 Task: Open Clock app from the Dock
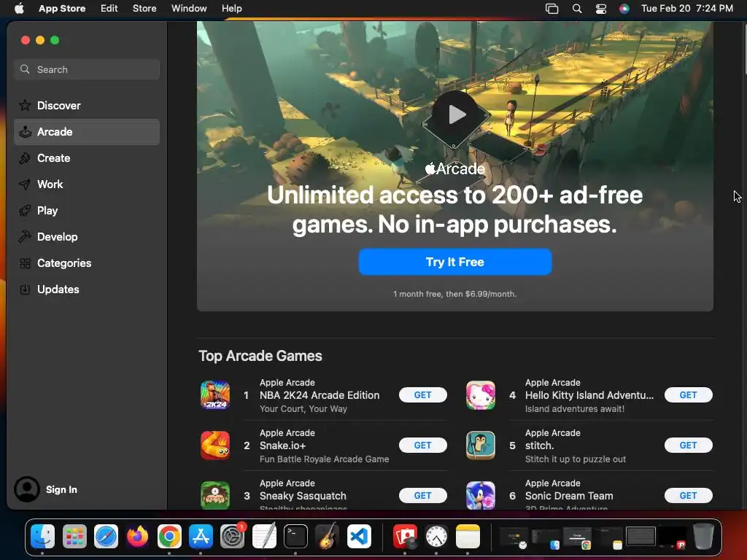[x=436, y=536]
